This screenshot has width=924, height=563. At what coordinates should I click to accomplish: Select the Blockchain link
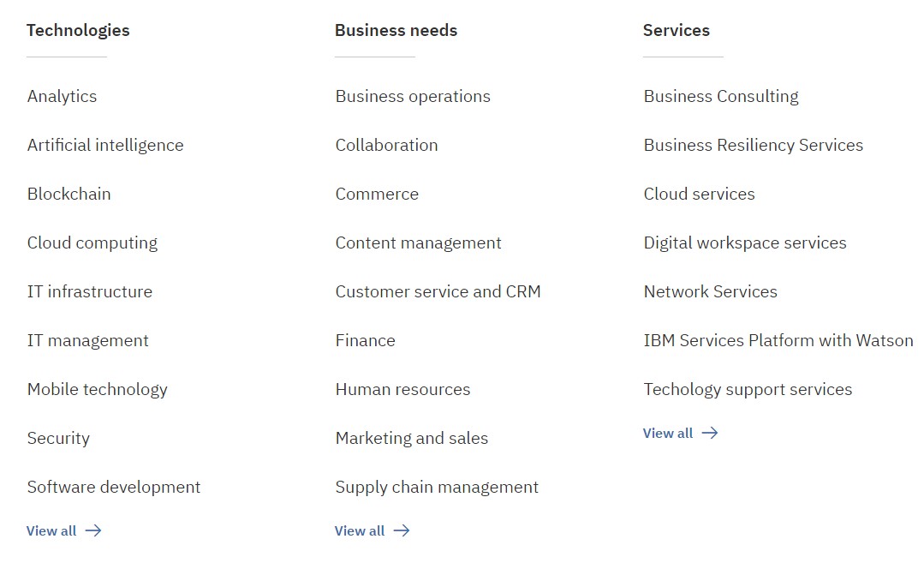(69, 194)
